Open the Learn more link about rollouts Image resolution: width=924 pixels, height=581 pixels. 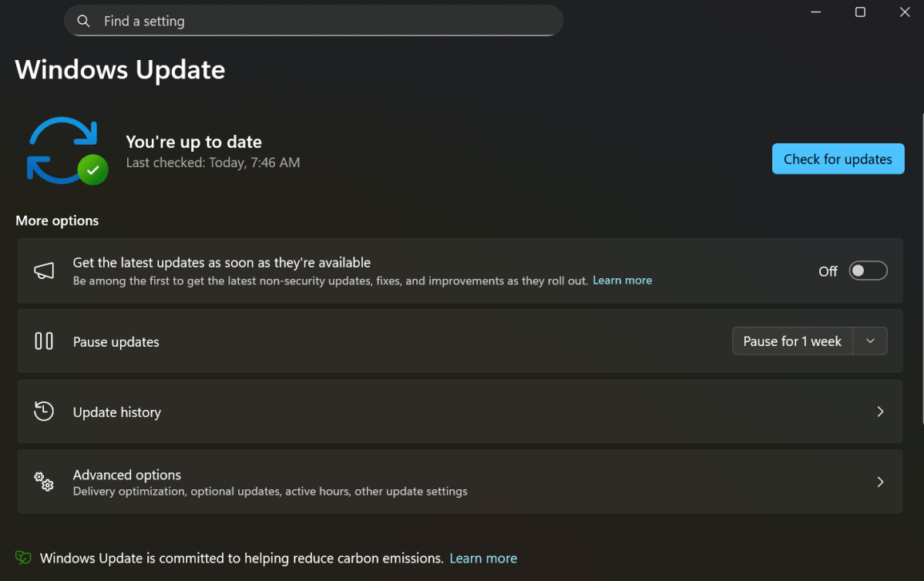click(x=622, y=280)
